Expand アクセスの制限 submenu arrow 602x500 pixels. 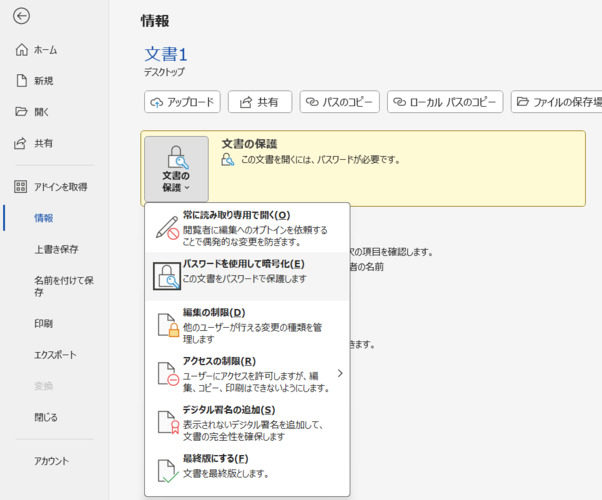point(340,373)
